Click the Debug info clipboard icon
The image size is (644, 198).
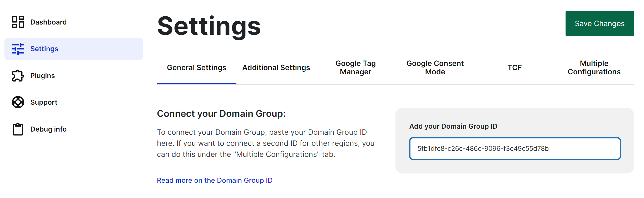pyautogui.click(x=18, y=129)
